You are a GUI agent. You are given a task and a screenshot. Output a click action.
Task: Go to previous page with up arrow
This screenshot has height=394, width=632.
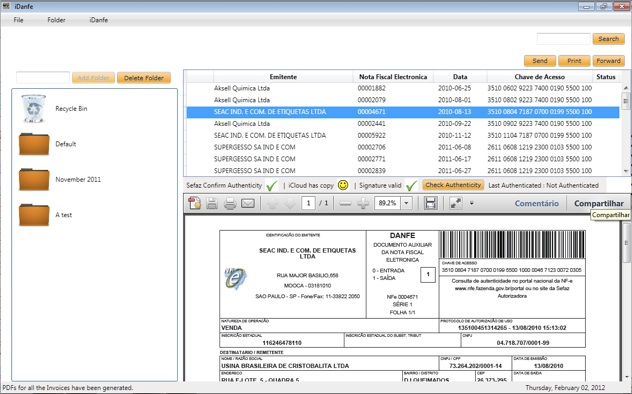click(272, 203)
